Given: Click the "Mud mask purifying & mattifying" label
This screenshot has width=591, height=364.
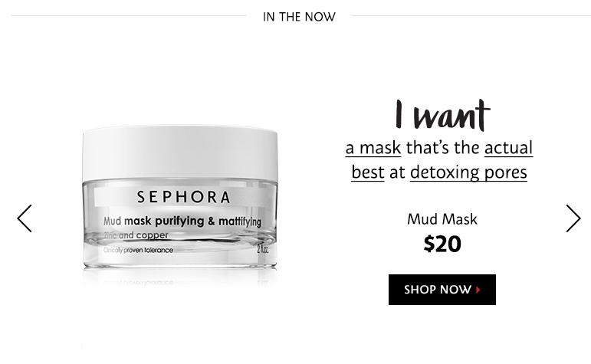Looking at the screenshot, I should point(182,221).
